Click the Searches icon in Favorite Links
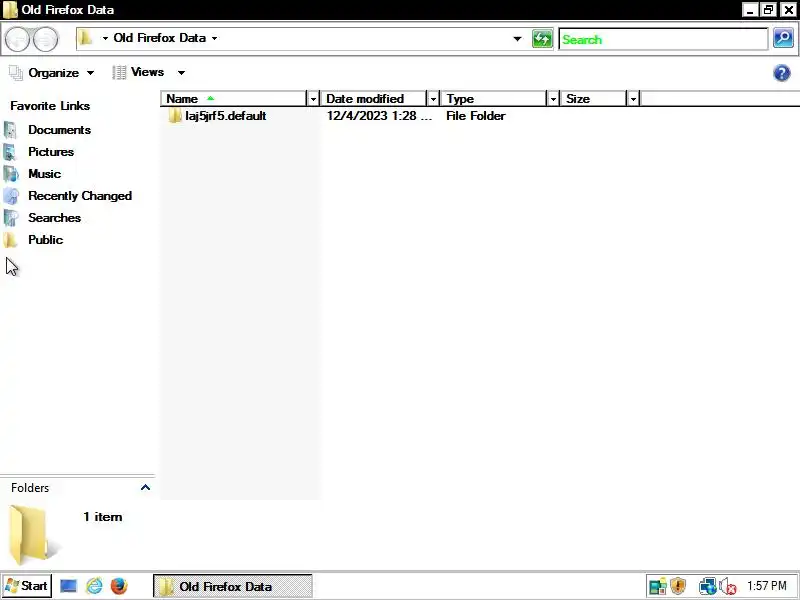Screen dimensions: 800x600 [x=11, y=218]
